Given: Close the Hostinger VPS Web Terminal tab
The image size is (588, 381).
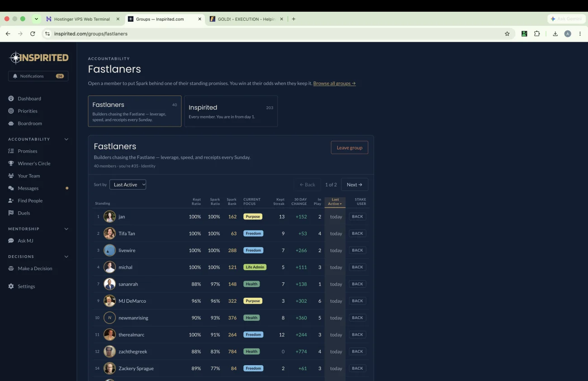Looking at the screenshot, I should point(118,19).
